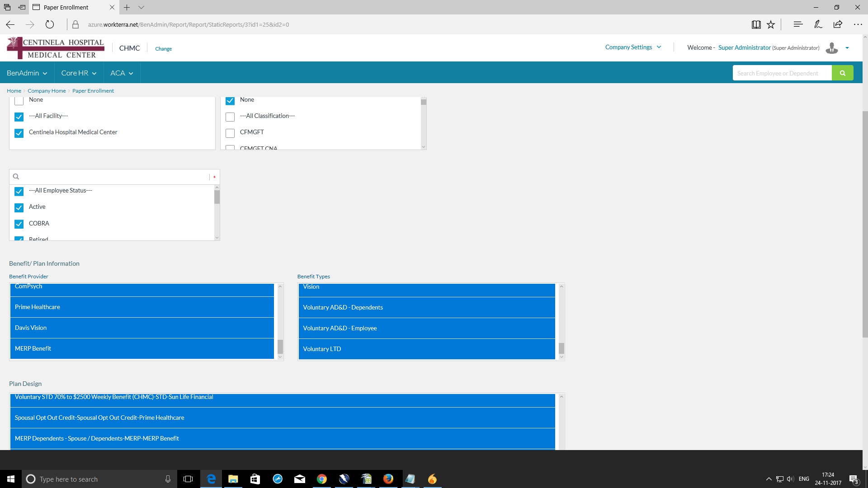The width and height of the screenshot is (868, 488).
Task: Refresh the page
Action: pos(50,24)
